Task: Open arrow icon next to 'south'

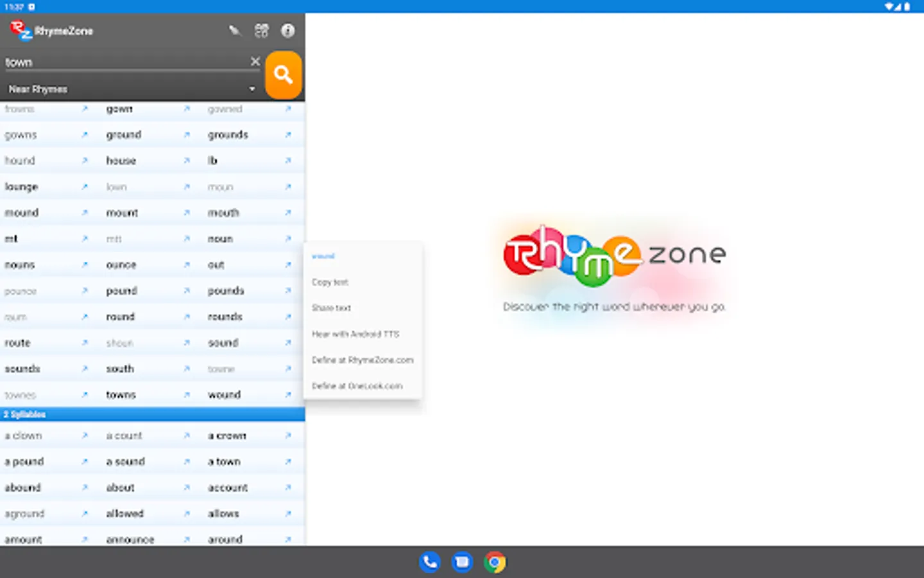Action: coord(187,369)
